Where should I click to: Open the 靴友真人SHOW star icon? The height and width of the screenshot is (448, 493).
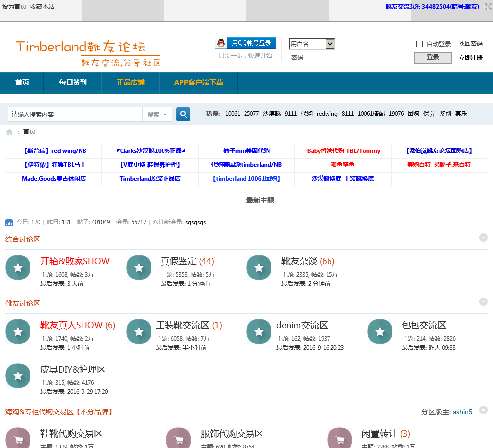point(18,331)
